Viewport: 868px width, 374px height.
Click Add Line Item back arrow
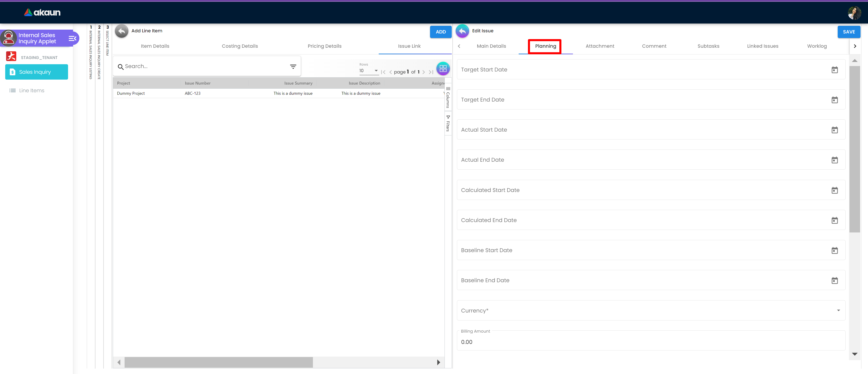tap(122, 31)
